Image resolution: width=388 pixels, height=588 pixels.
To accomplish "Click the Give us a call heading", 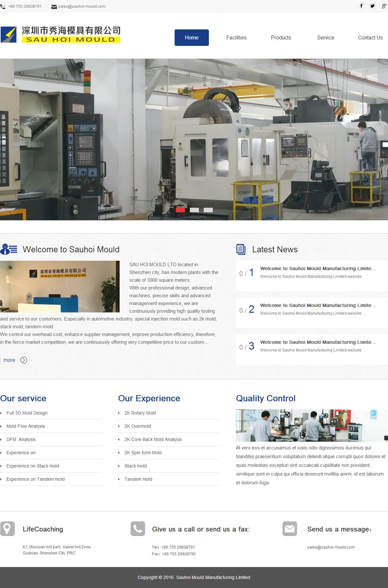I will 201,529.
